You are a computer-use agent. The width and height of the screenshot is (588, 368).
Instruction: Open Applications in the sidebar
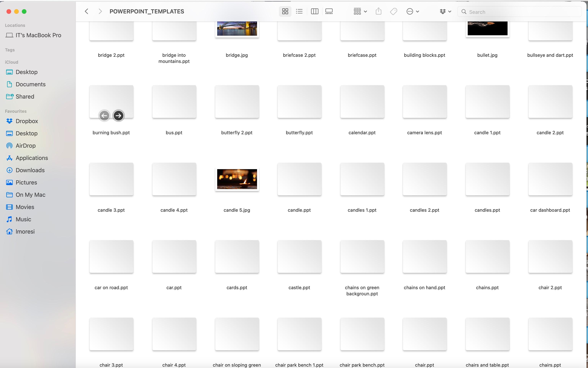point(32,158)
